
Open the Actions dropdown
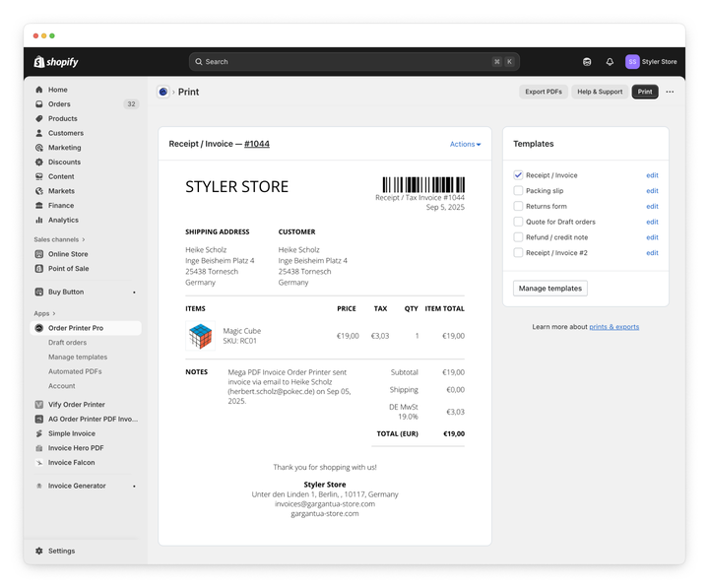tap(465, 144)
